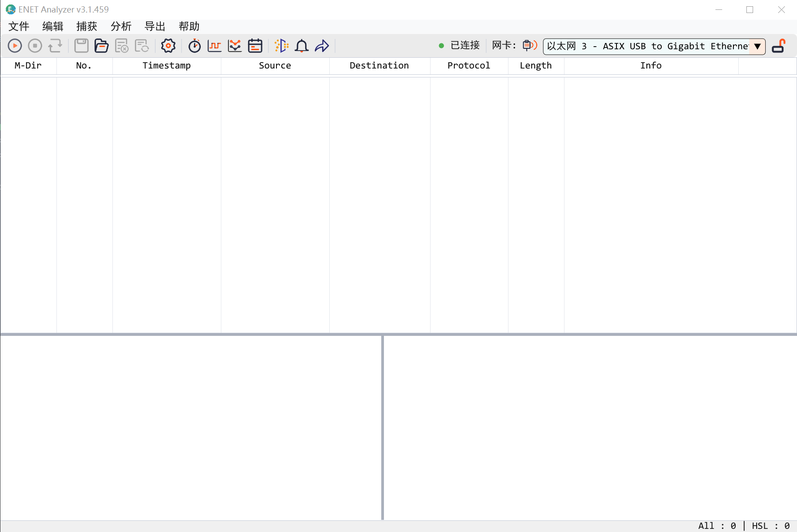Screen dimensions: 797x532
Task: Click the Length column header
Action: pos(536,65)
